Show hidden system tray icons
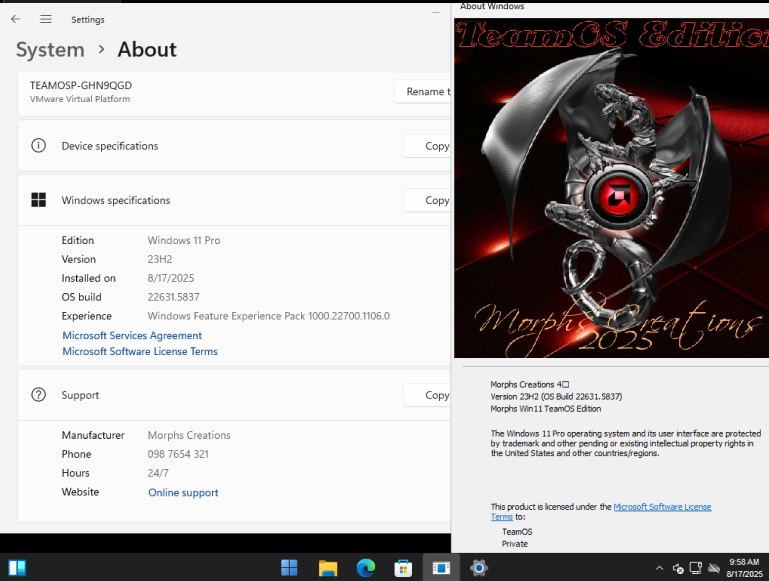 [659, 568]
